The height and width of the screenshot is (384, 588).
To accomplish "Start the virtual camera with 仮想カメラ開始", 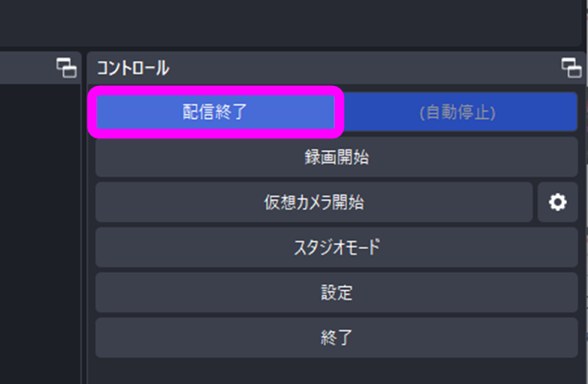I will point(314,202).
